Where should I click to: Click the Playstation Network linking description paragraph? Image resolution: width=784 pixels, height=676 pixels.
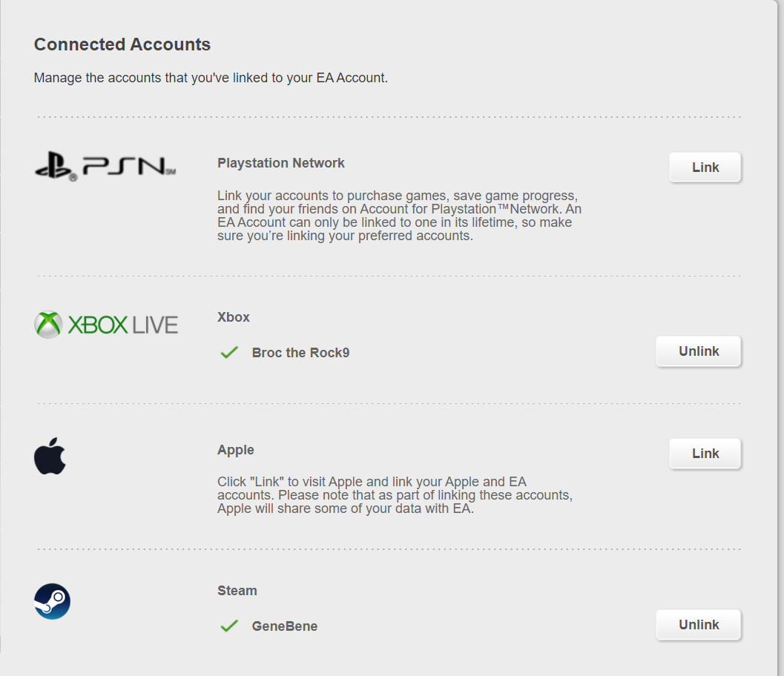tap(397, 216)
